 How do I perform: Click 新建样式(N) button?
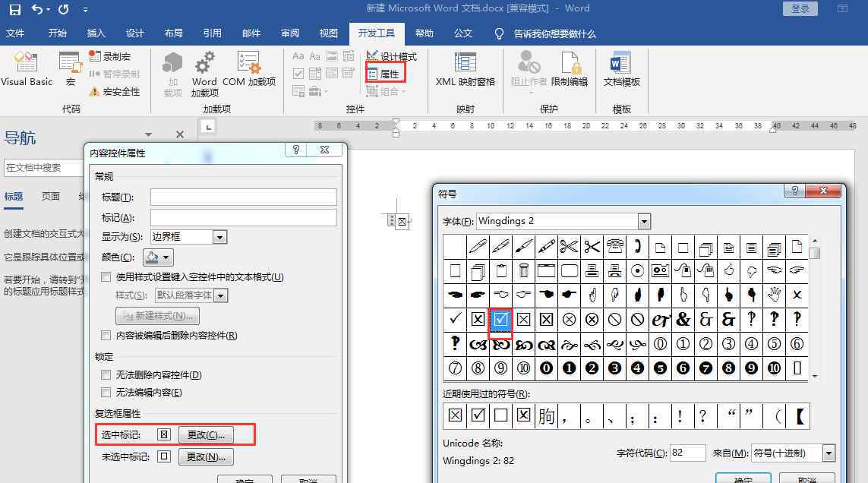158,316
